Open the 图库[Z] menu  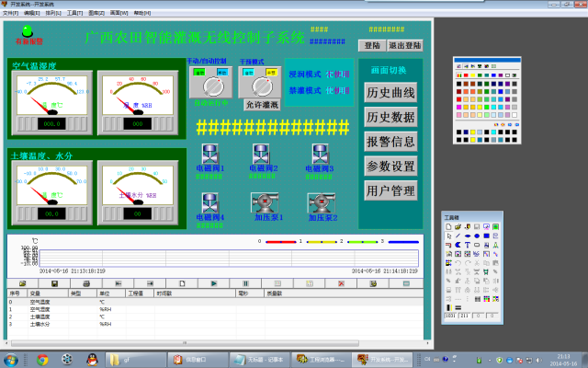[x=96, y=13]
